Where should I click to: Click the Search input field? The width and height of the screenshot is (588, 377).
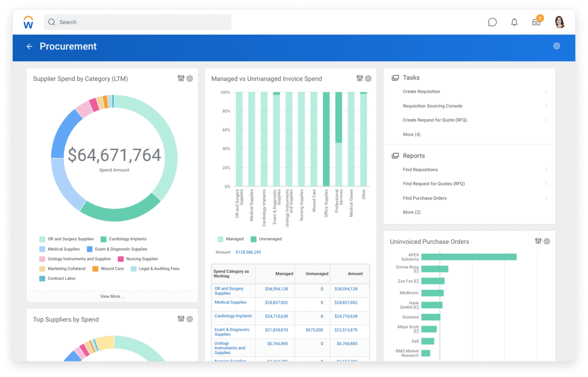click(x=138, y=22)
